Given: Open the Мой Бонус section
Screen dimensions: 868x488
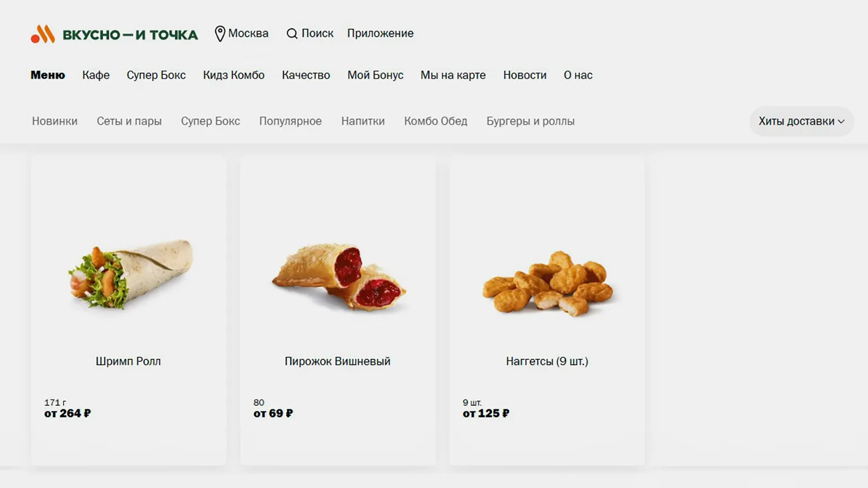Looking at the screenshot, I should (375, 75).
